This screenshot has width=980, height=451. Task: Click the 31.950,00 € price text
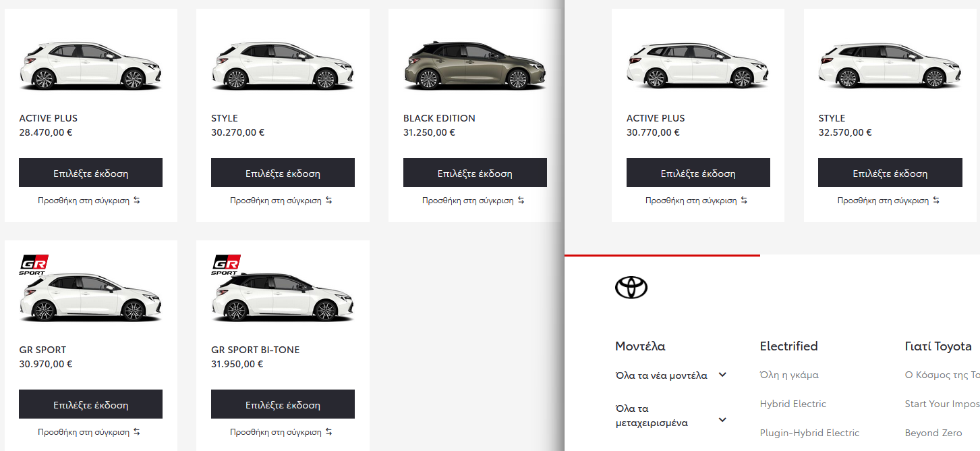click(x=237, y=364)
